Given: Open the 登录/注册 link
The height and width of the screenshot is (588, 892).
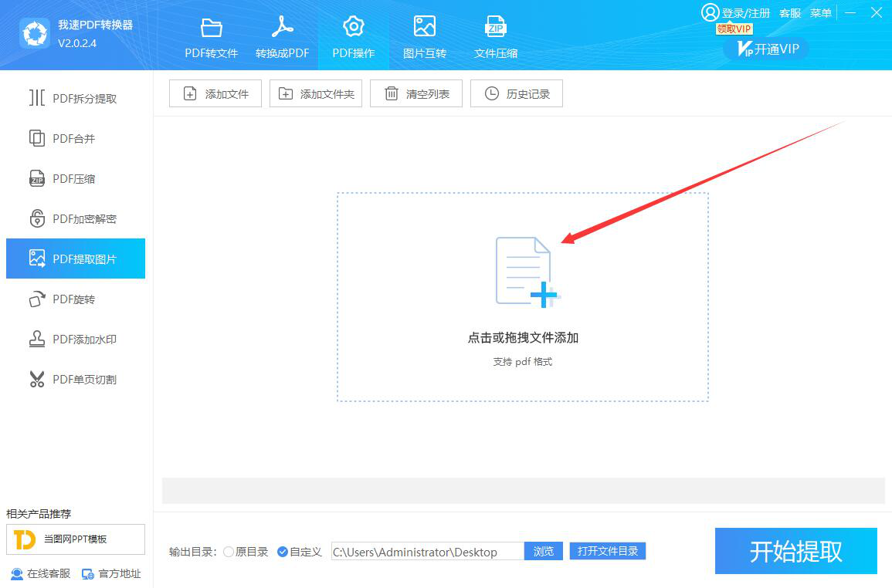Looking at the screenshot, I should [x=746, y=13].
